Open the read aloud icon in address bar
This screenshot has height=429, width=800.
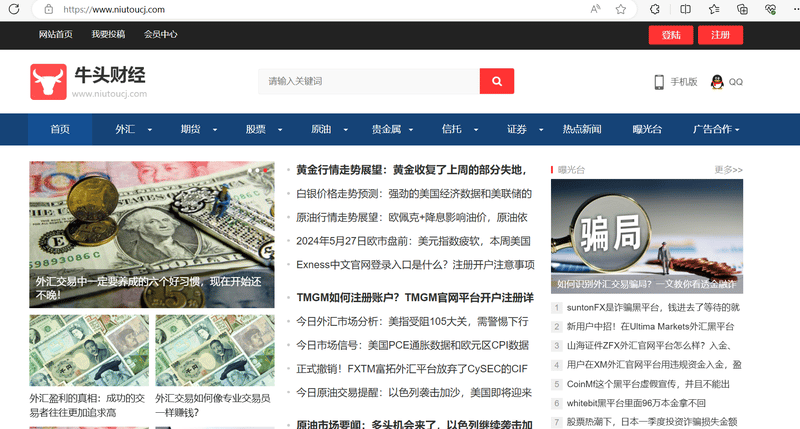click(595, 9)
